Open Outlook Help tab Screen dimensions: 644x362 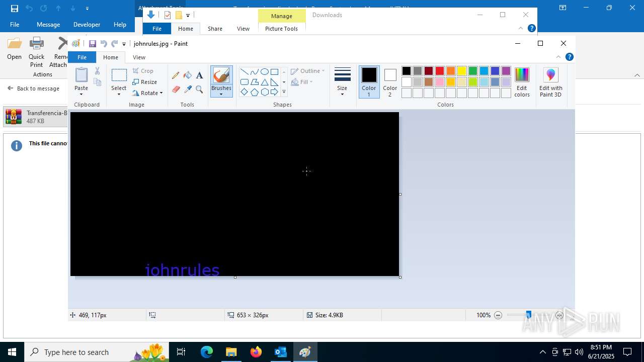point(120,24)
